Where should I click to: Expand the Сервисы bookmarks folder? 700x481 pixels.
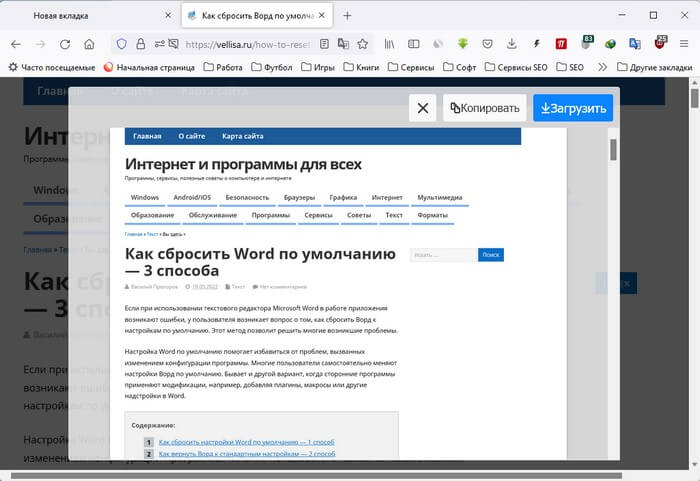[411, 67]
